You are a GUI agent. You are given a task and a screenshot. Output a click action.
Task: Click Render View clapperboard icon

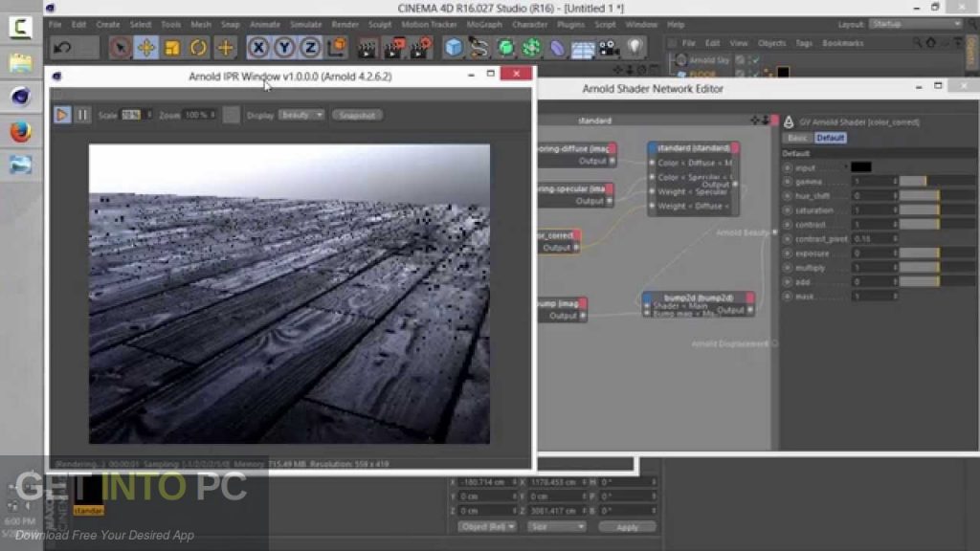pyautogui.click(x=367, y=48)
